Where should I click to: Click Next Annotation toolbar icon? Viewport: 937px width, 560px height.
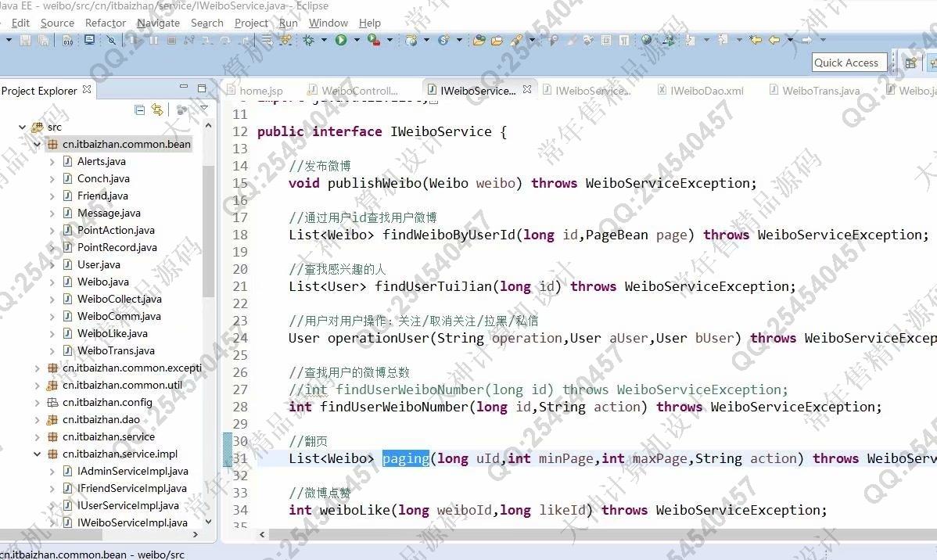(x=690, y=40)
